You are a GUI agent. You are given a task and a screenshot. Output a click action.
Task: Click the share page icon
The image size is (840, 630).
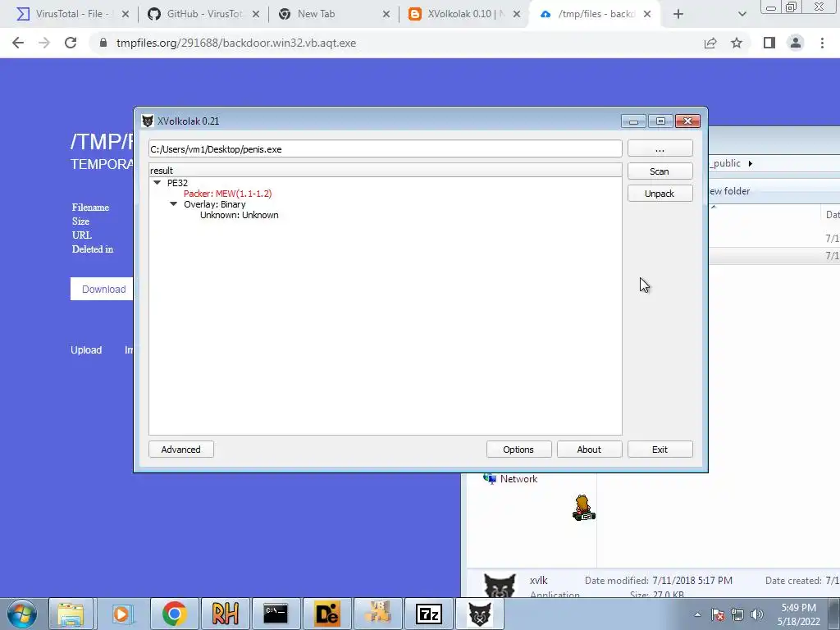click(x=710, y=43)
